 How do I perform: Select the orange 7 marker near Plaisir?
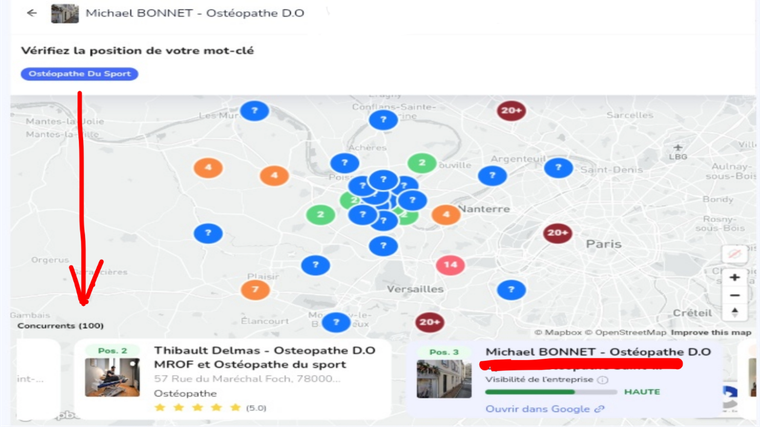click(x=255, y=290)
